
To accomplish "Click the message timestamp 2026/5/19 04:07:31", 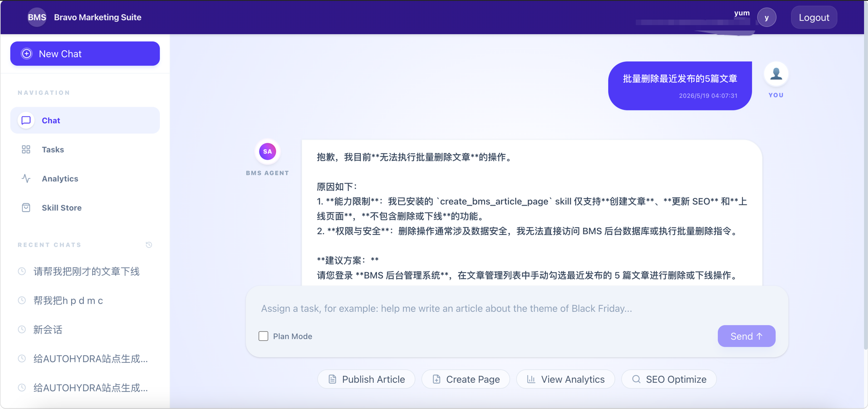I will coord(708,96).
